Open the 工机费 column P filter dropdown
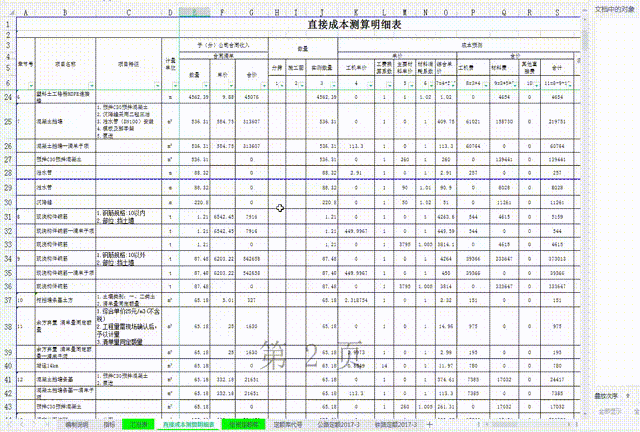 pyautogui.click(x=485, y=85)
